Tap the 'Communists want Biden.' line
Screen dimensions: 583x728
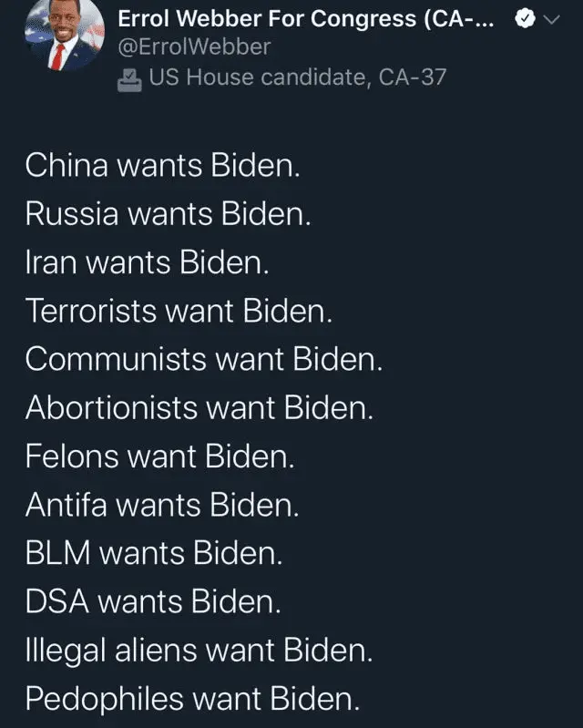tap(203, 359)
